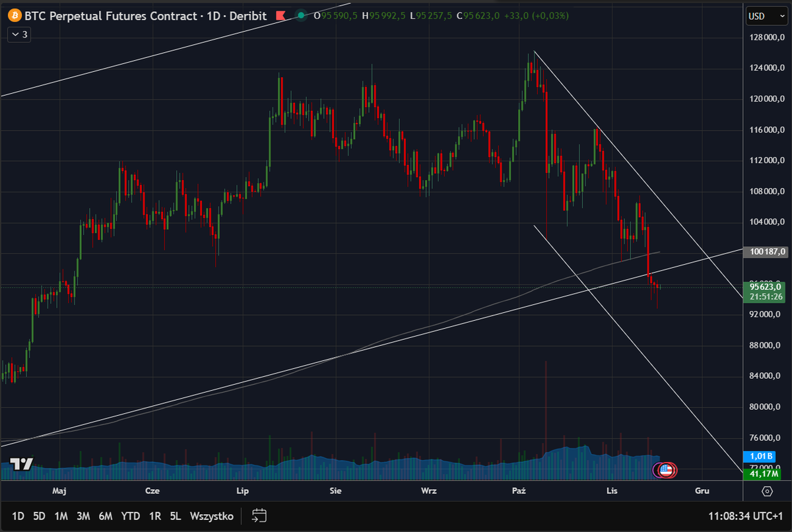This screenshot has height=532, width=792.
Task: Click the Sie label on time axis
Action: click(335, 491)
